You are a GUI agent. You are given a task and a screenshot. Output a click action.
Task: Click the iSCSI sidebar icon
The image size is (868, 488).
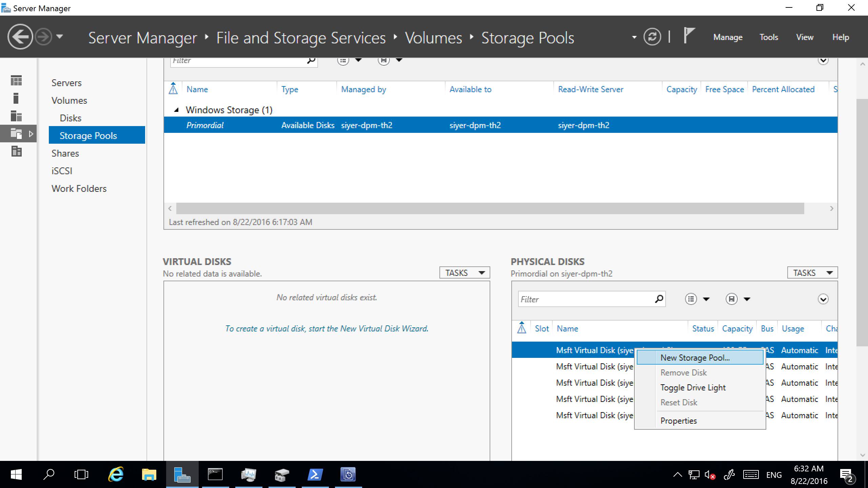point(61,171)
